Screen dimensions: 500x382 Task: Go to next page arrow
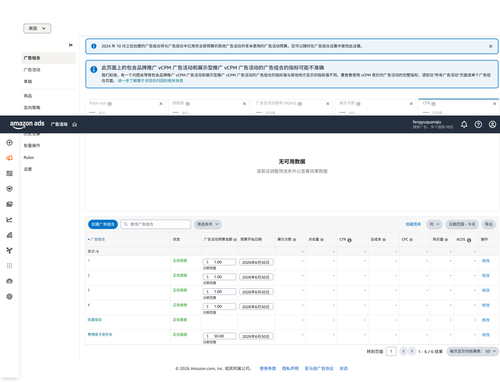(412, 351)
